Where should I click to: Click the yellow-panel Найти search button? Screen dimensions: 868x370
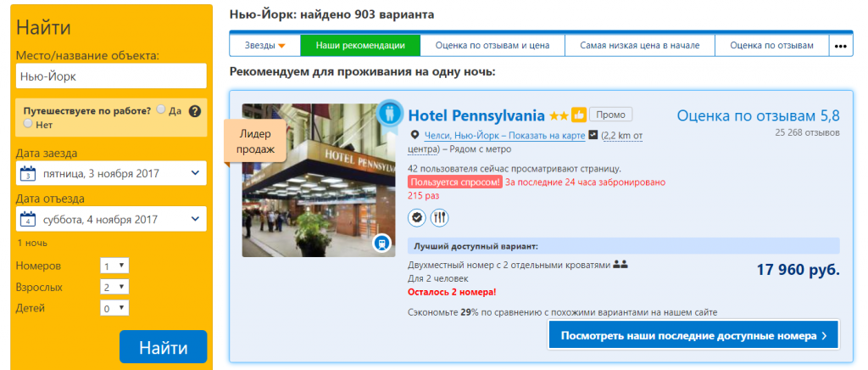[164, 347]
